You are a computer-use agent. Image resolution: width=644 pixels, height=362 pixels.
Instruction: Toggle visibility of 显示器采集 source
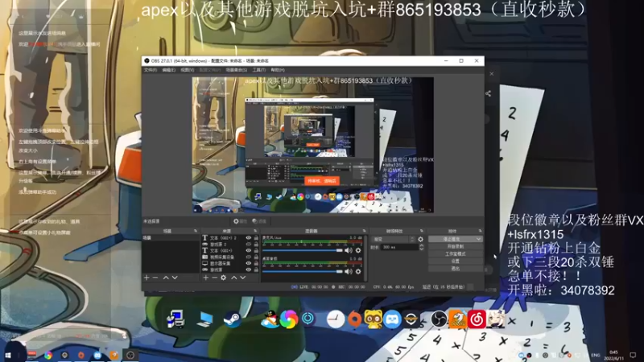tap(249, 264)
